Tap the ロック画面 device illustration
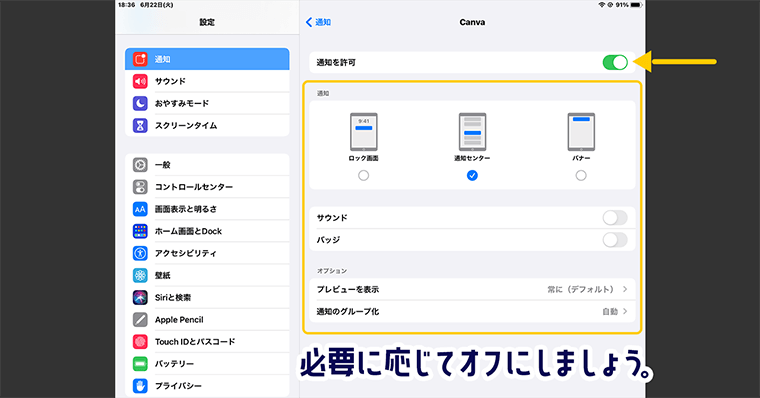 364,132
